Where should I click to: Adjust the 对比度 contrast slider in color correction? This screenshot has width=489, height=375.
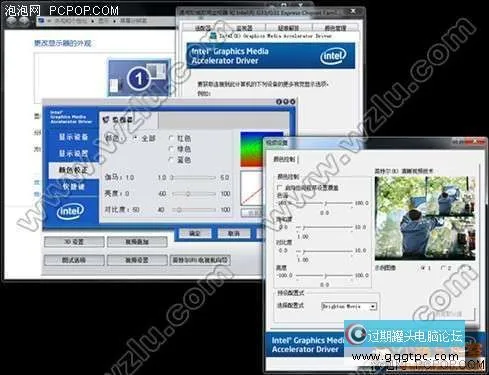tap(193, 210)
